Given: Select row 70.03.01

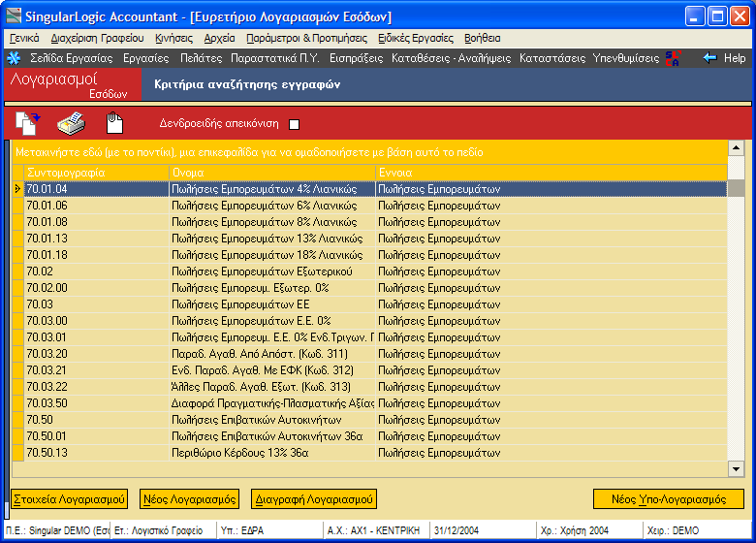Looking at the screenshot, I should [x=370, y=337].
